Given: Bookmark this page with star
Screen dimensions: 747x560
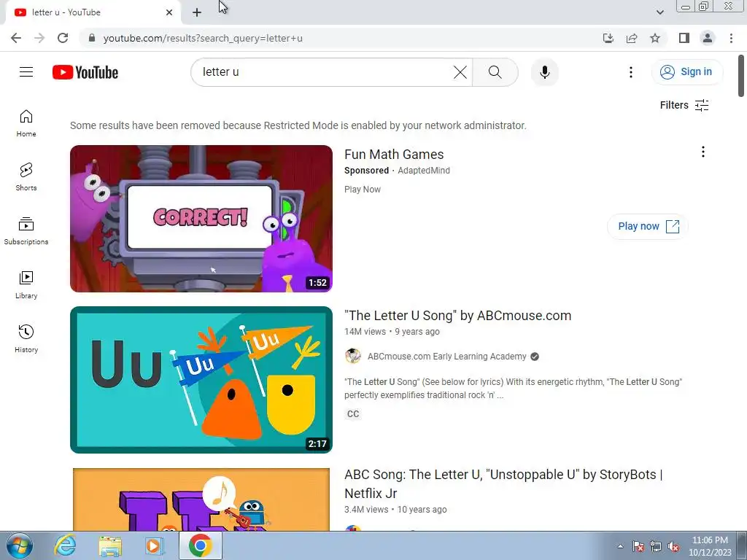Looking at the screenshot, I should (x=655, y=38).
